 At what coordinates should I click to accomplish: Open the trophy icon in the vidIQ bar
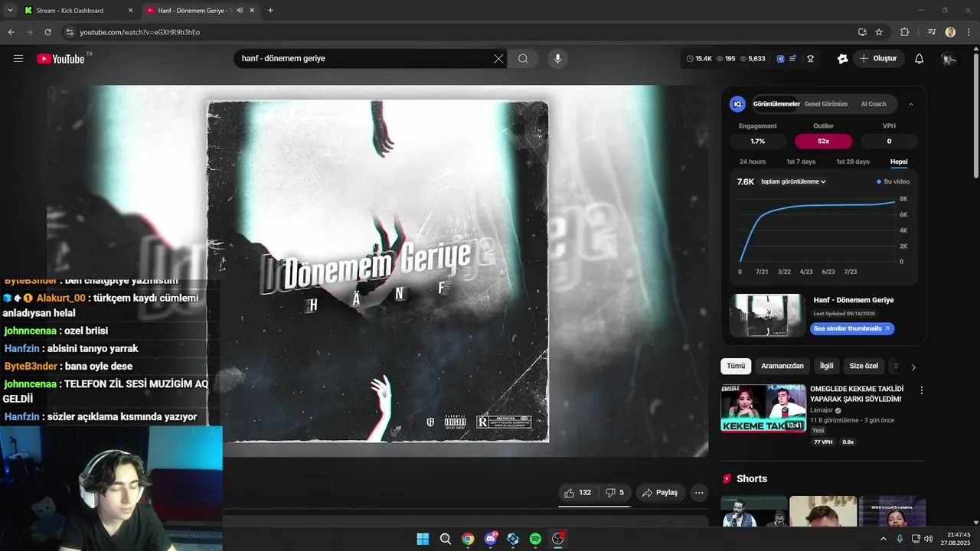click(810, 59)
